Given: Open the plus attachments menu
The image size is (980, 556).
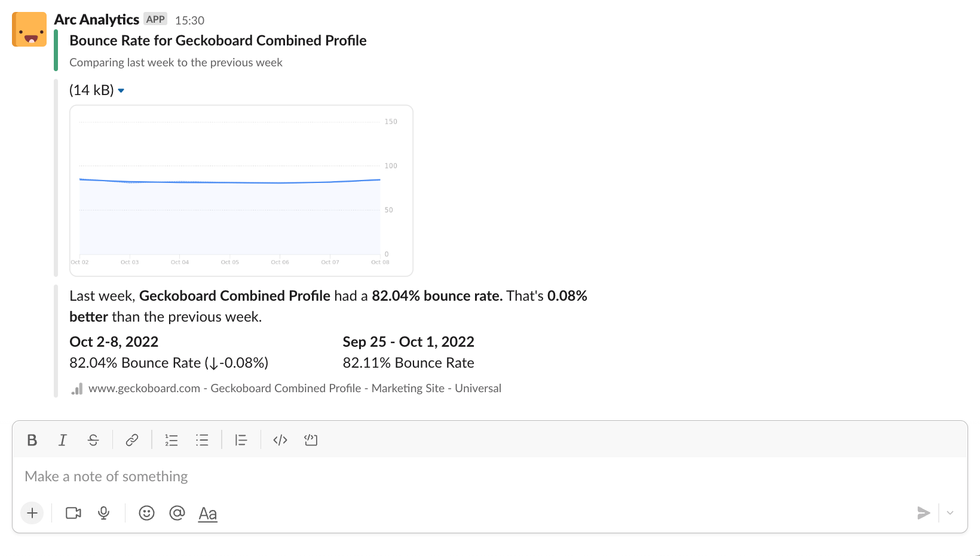Looking at the screenshot, I should coord(32,513).
